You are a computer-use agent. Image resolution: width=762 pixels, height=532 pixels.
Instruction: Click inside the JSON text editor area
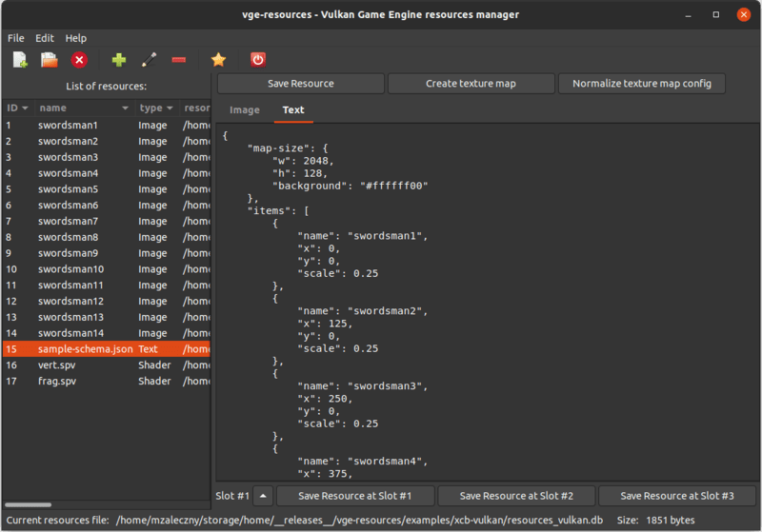click(488, 302)
